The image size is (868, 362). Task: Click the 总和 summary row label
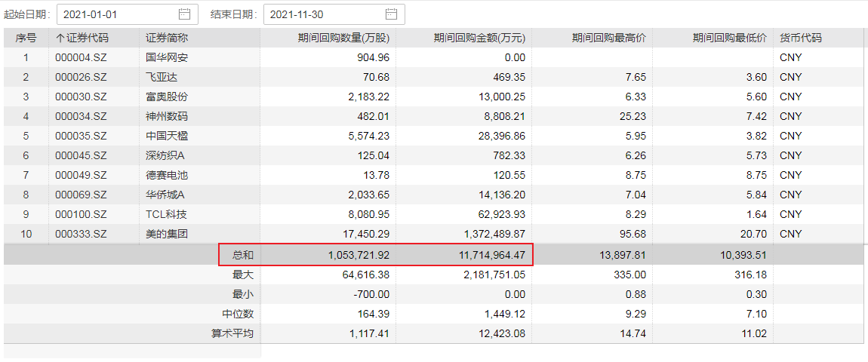coord(244,255)
